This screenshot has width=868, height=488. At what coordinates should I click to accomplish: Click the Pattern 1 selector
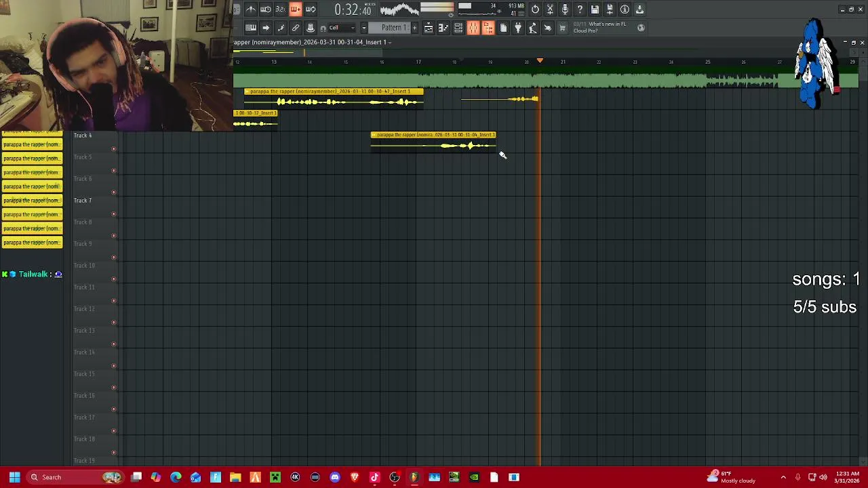click(x=393, y=28)
